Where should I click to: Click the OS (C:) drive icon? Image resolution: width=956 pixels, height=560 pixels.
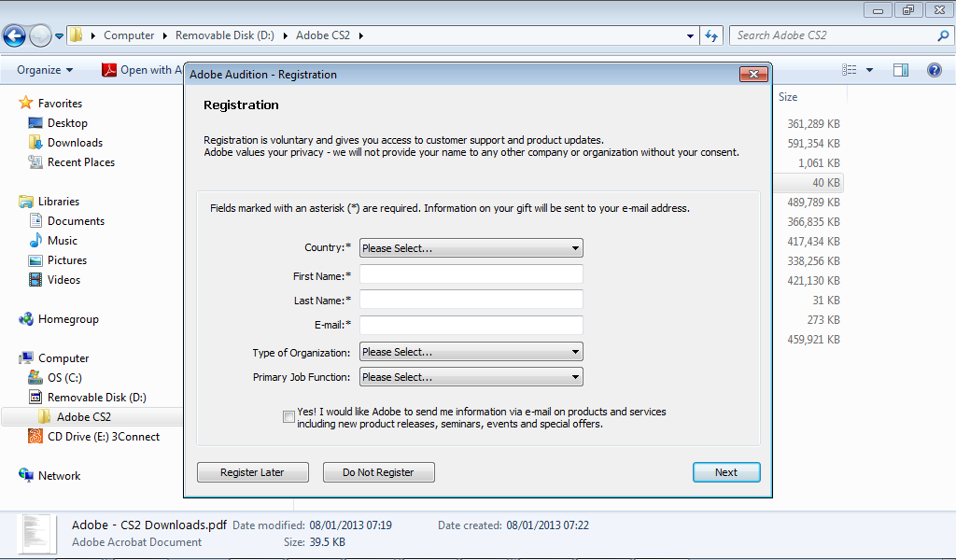(x=35, y=378)
